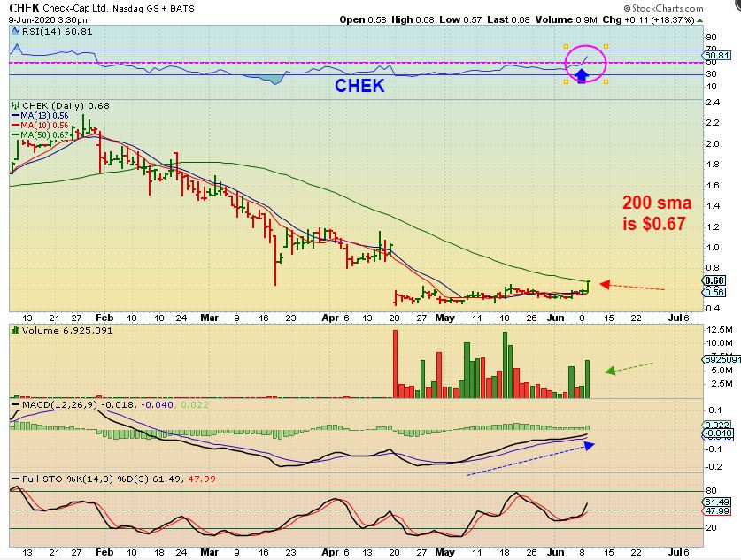Screen dimensions: 741x560
Task: Click the MA(50) 0.67 legend text
Action: [44, 135]
